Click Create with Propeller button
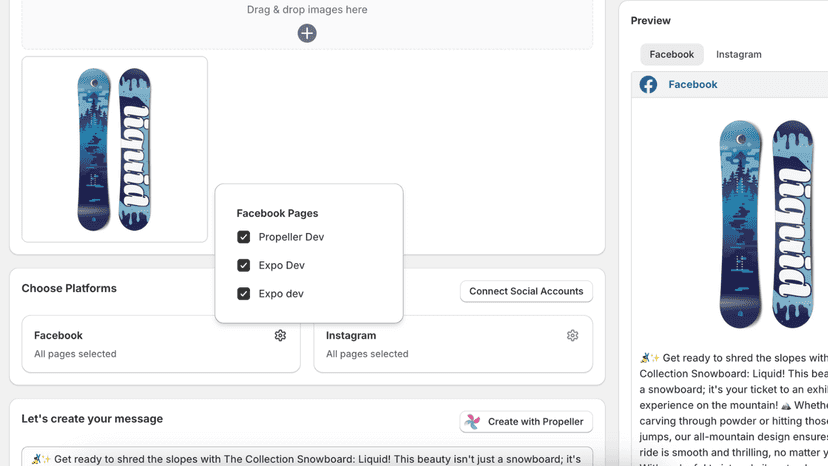828x466 pixels. pos(526,422)
